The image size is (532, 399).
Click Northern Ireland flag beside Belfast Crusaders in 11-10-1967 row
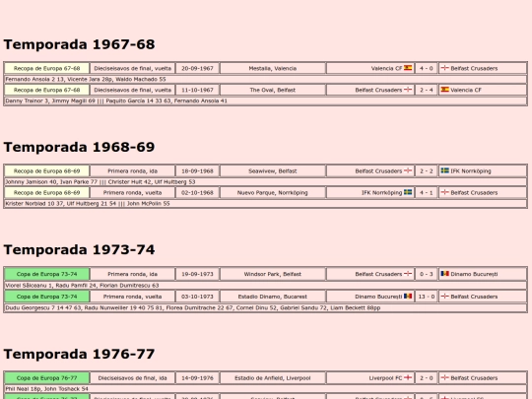[x=408, y=90]
